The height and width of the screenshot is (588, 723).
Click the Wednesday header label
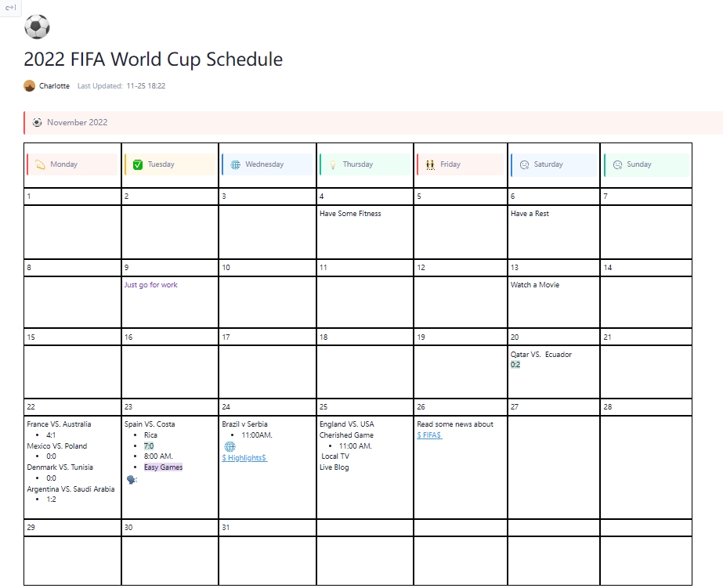[x=264, y=164]
